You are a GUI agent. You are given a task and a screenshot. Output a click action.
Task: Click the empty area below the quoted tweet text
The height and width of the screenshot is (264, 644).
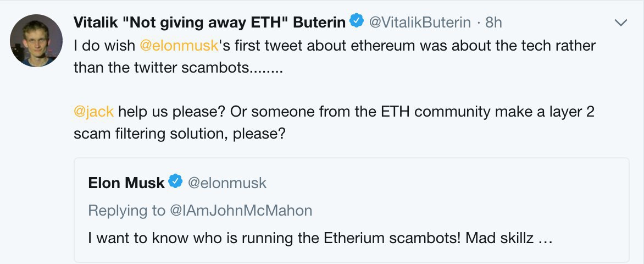tap(352, 254)
